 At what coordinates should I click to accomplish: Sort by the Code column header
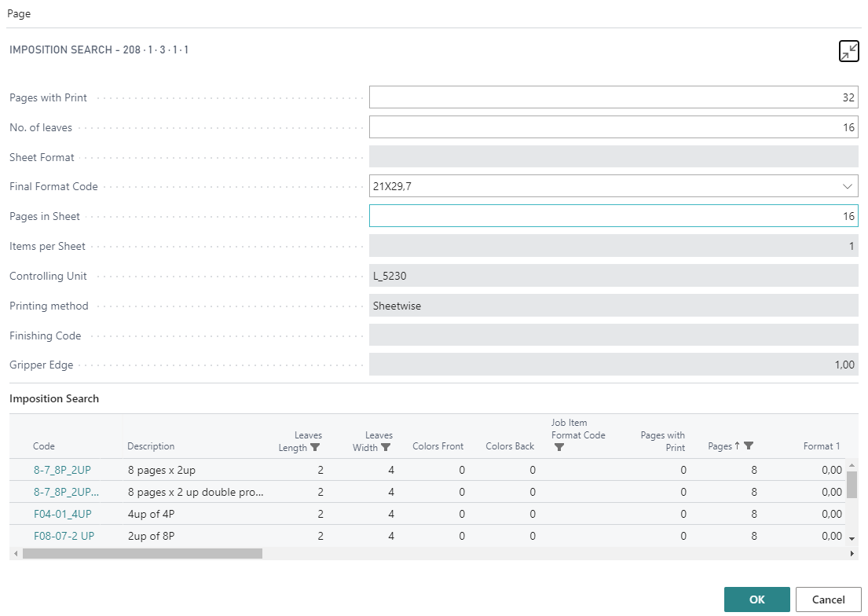(44, 446)
